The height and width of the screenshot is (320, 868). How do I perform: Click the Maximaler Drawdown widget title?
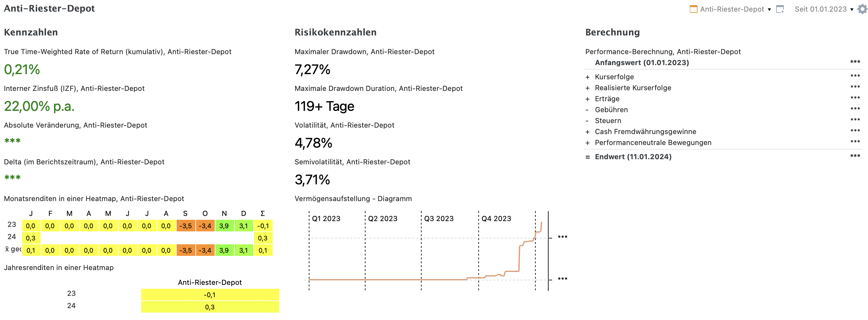(x=364, y=52)
